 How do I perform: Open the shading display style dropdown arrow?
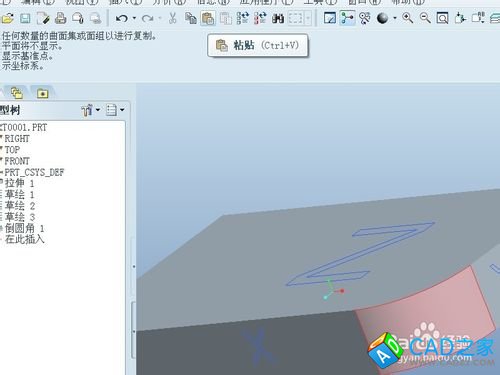395,18
